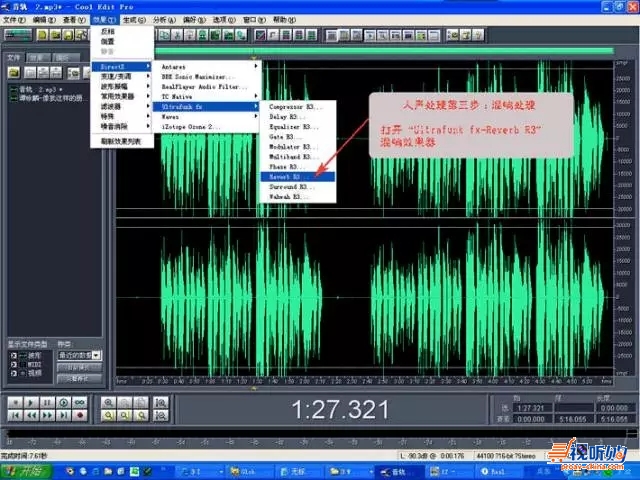Click the large 1:27.321 time display

(340, 409)
